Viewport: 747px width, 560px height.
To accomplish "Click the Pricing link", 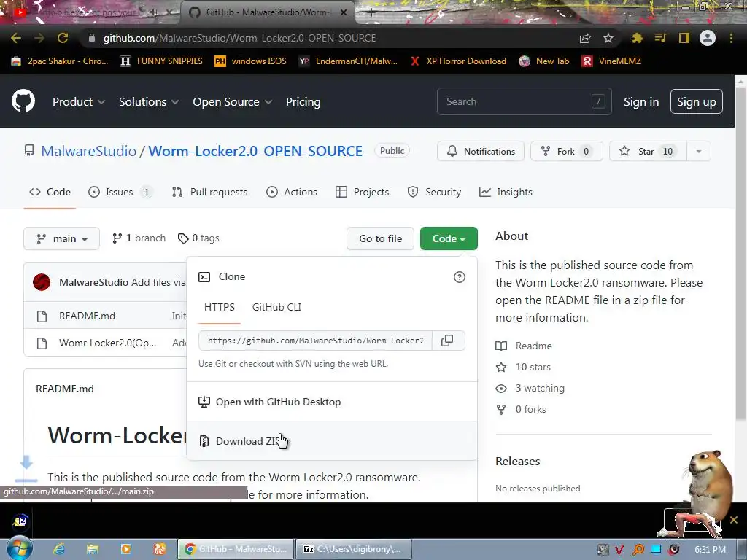I will pos(303,101).
